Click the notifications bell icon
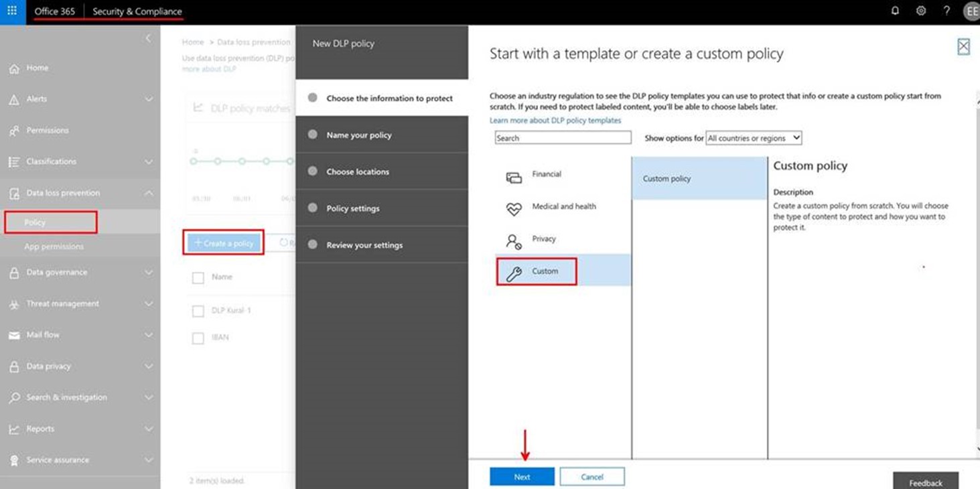This screenshot has height=489, width=980. (896, 11)
